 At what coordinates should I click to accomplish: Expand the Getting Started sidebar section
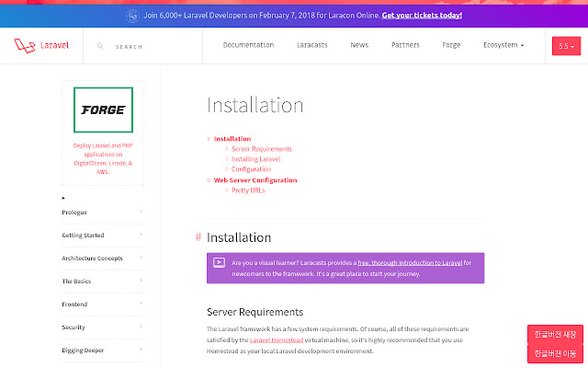(x=101, y=235)
